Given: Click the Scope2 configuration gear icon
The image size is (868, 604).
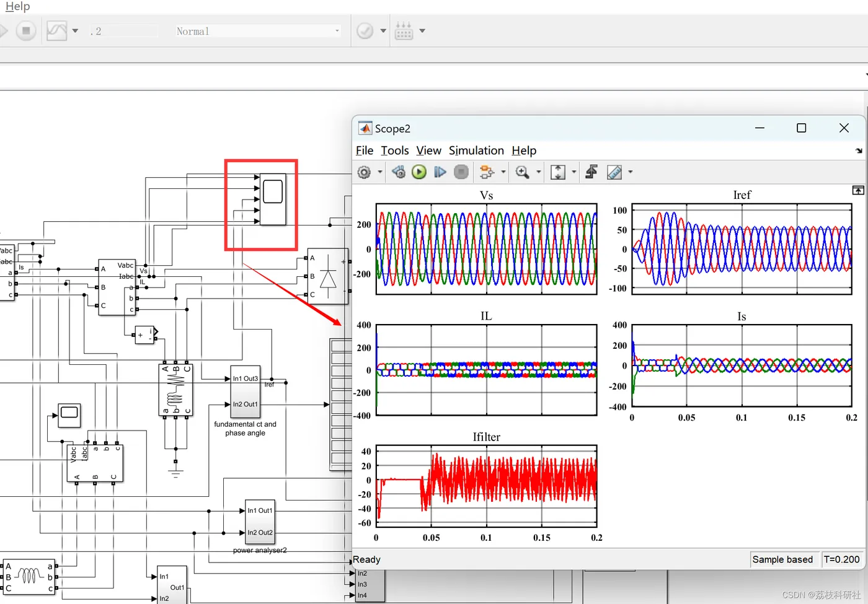Looking at the screenshot, I should pyautogui.click(x=365, y=172).
